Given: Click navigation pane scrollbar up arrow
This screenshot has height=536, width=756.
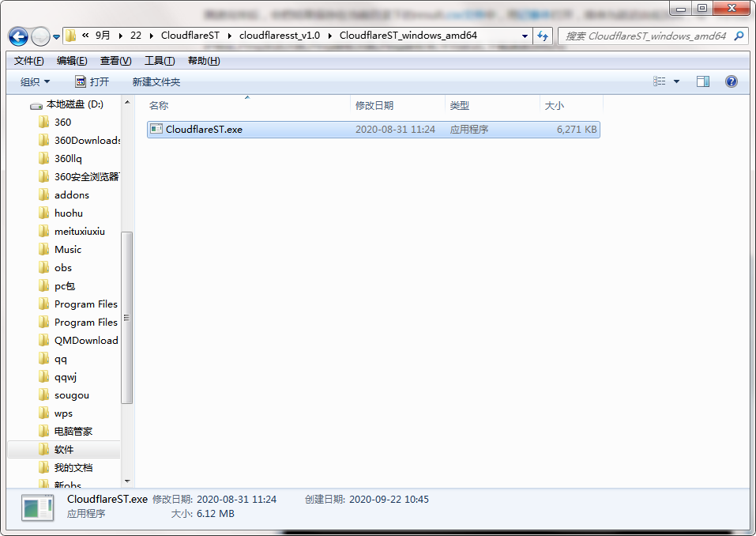Looking at the screenshot, I should pyautogui.click(x=127, y=102).
